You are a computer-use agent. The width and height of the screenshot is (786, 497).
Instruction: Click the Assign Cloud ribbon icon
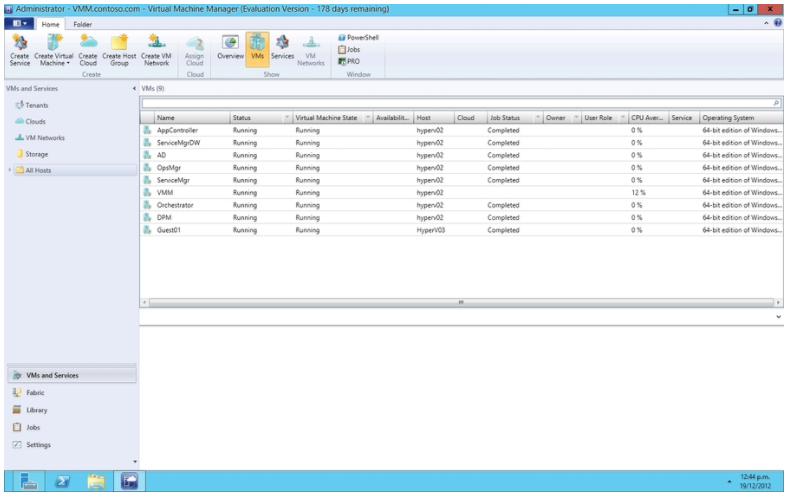(x=194, y=50)
